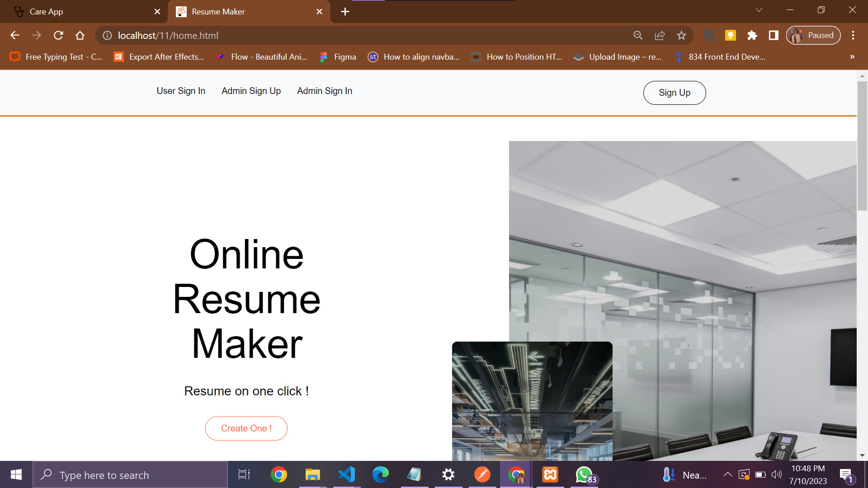This screenshot has height=488, width=868.
Task: Go to User Sign In page
Action: point(181,91)
